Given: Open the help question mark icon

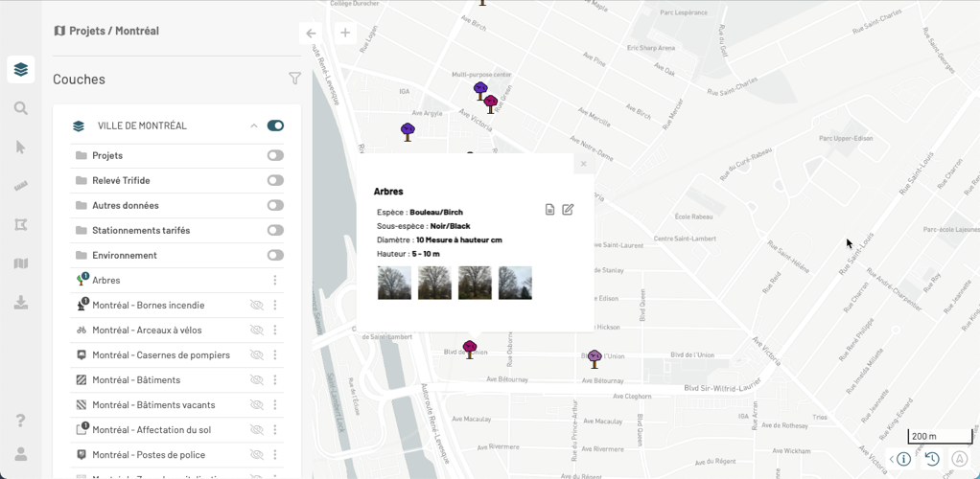Looking at the screenshot, I should tap(20, 421).
